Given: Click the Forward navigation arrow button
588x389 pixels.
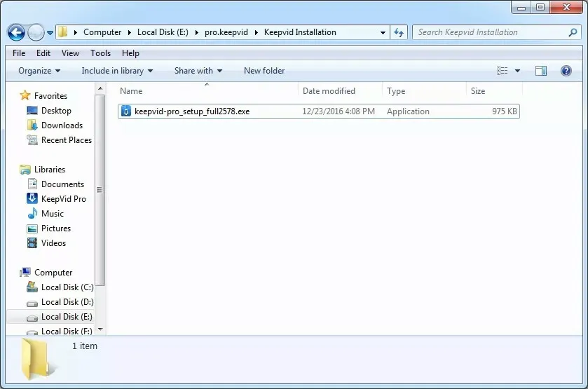Looking at the screenshot, I should pyautogui.click(x=36, y=33).
